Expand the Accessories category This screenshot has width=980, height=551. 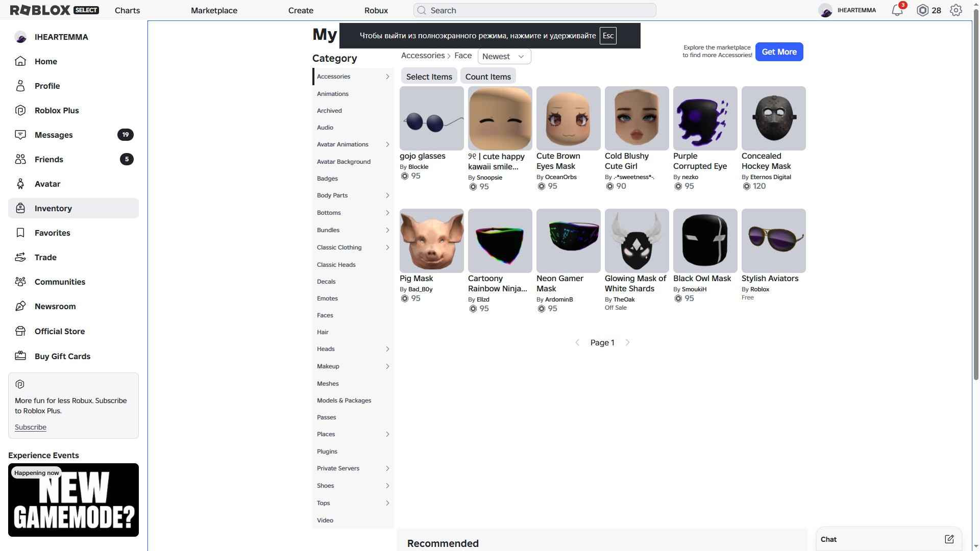pos(387,77)
